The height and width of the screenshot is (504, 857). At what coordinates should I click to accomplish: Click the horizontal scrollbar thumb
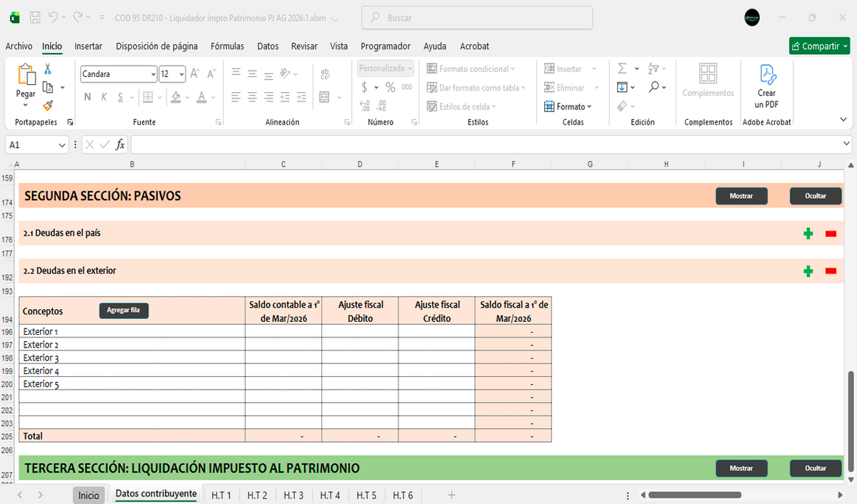pyautogui.click(x=694, y=495)
